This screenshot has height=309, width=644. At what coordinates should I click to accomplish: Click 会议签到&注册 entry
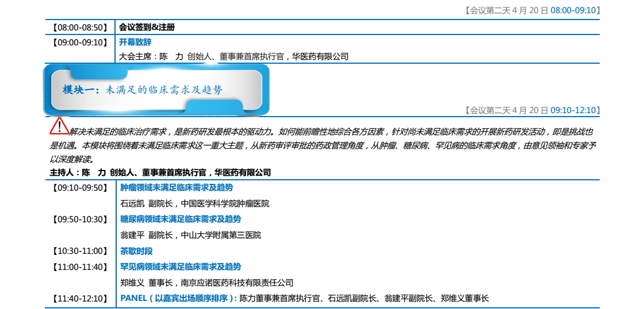tap(147, 28)
